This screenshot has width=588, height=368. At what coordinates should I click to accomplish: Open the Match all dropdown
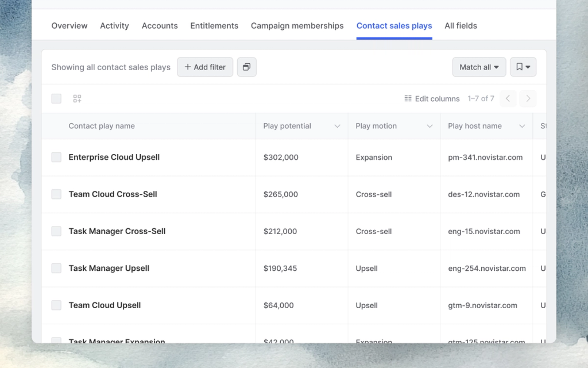pos(479,67)
